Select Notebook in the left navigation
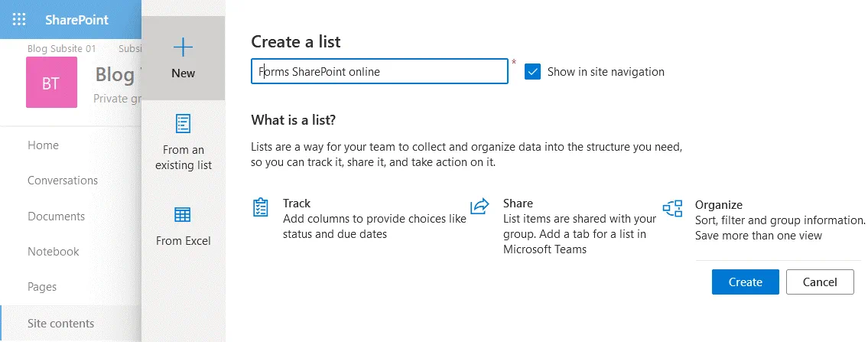Screen dimensions: 868x342 54,252
